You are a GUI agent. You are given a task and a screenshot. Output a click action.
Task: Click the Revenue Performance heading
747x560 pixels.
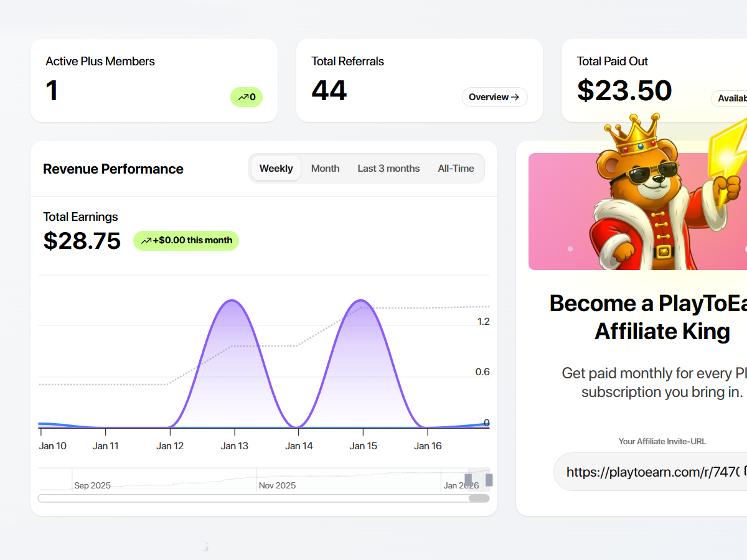click(113, 169)
